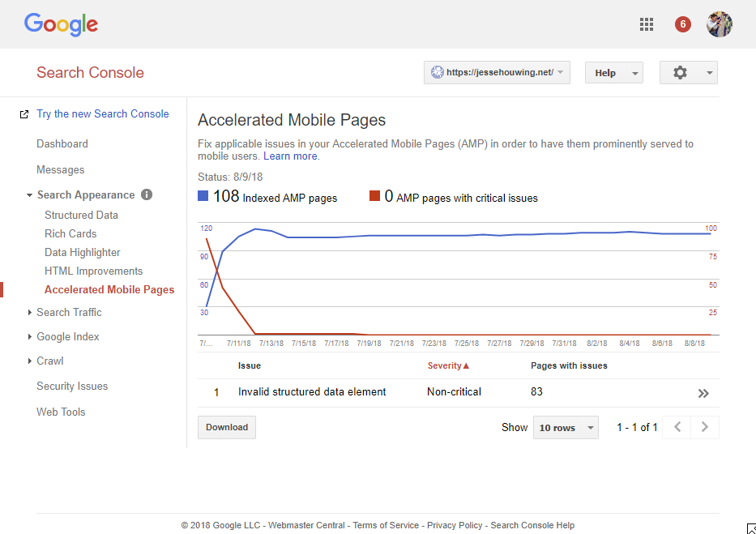The image size is (756, 534).
Task: Open the Privacy Policy footer link
Action: 455,525
